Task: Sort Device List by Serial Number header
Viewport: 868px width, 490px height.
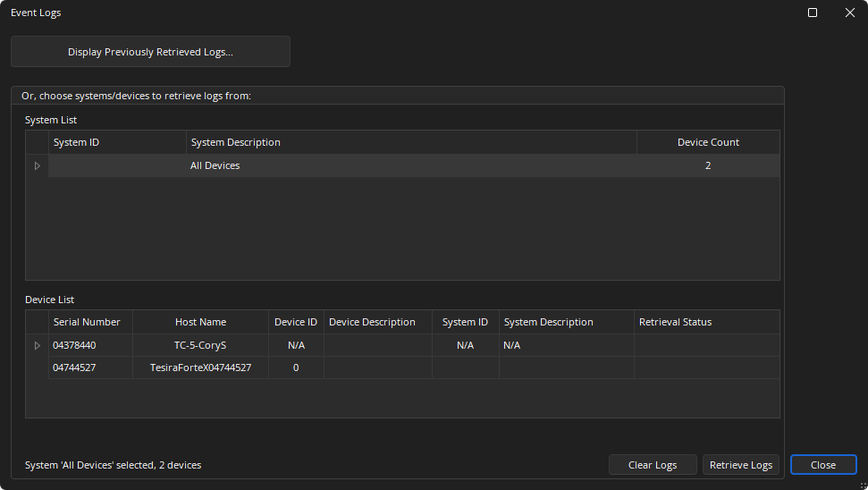Action: (x=89, y=322)
